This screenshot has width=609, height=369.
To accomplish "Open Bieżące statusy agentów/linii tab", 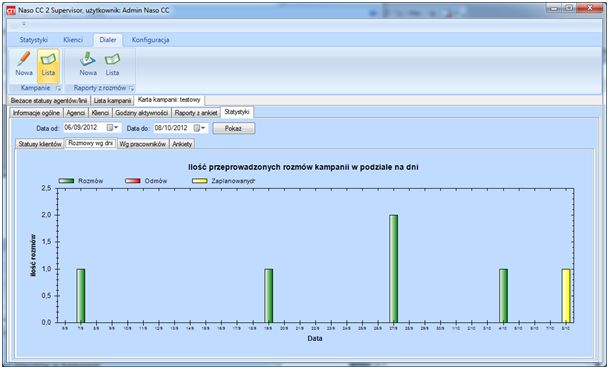I will tap(49, 101).
